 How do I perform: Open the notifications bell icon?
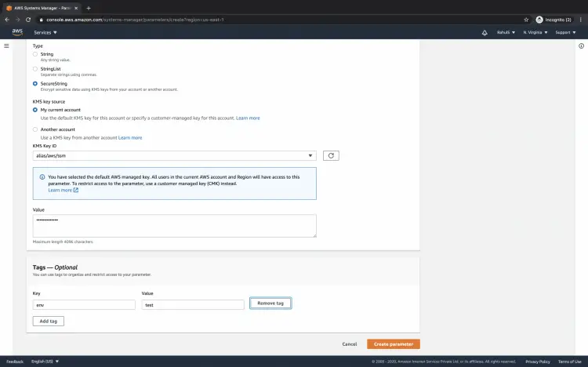[x=485, y=33]
